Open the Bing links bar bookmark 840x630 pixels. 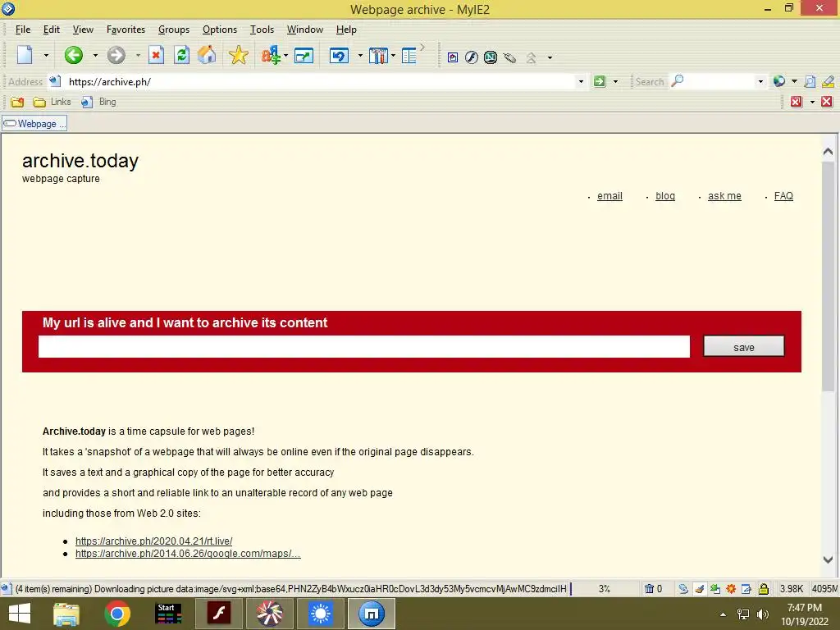[98, 102]
